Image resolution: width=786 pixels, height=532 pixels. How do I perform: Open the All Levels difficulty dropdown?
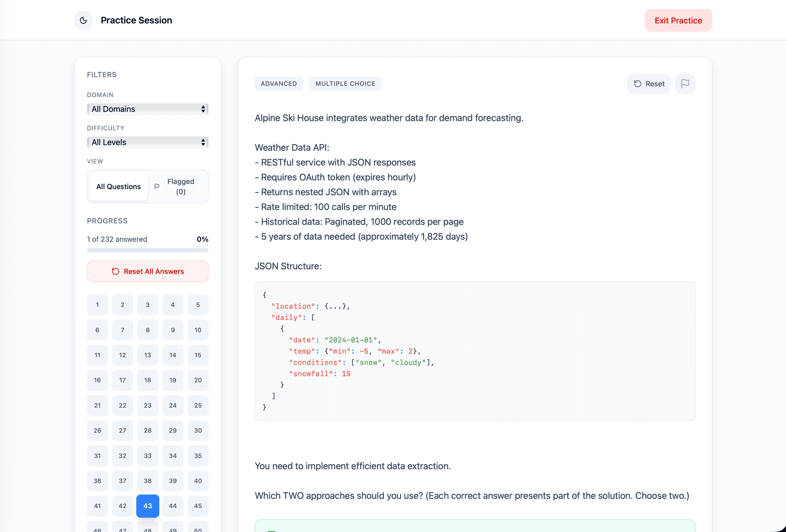point(148,142)
